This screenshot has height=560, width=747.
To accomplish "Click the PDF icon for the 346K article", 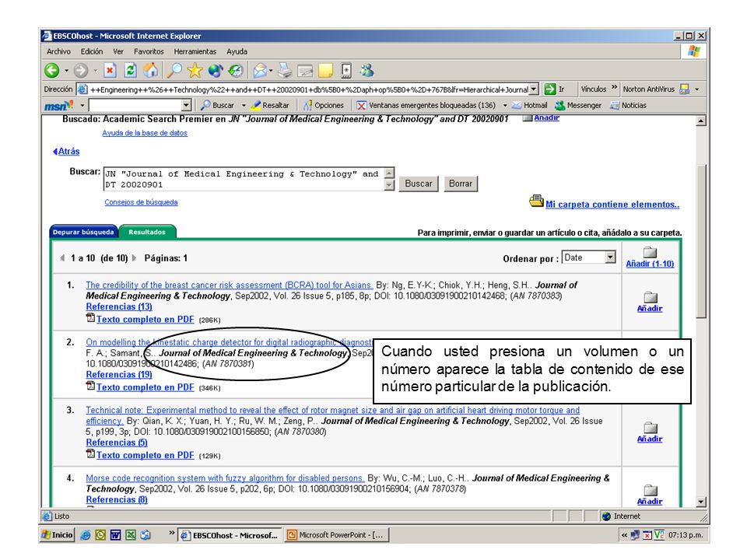I will [90, 387].
